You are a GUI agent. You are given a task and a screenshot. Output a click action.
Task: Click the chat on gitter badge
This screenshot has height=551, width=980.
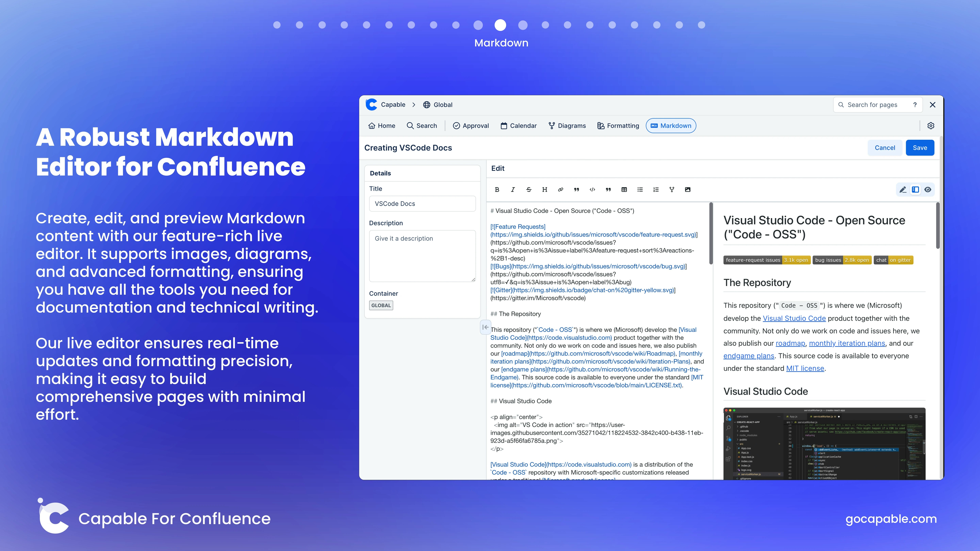click(x=893, y=260)
